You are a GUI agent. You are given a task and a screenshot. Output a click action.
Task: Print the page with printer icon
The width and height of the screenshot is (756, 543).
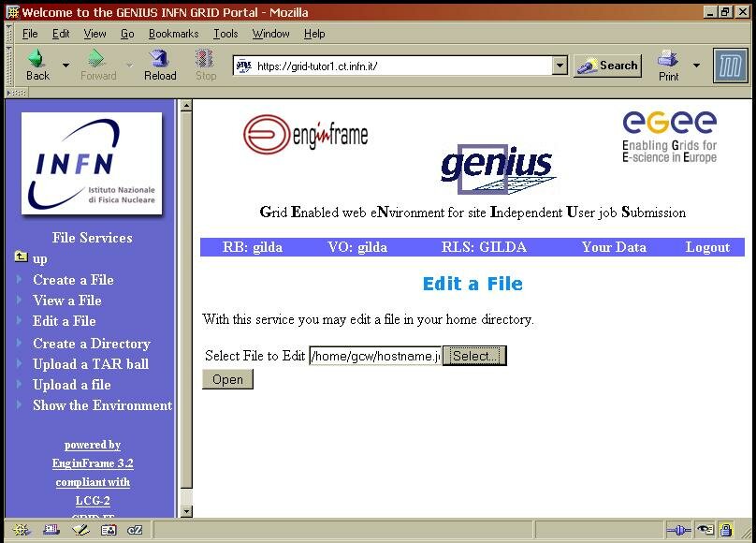click(x=668, y=59)
